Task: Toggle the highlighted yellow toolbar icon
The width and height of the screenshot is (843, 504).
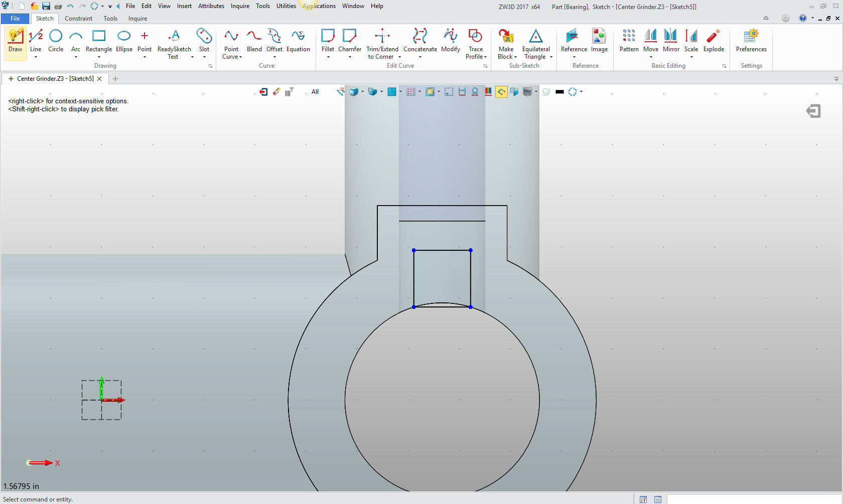Action: tap(501, 92)
